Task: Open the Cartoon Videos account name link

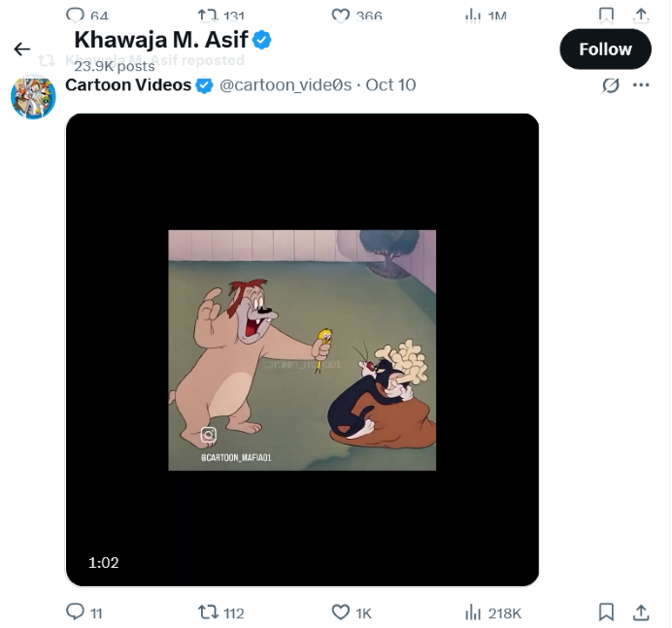Action: pos(128,85)
